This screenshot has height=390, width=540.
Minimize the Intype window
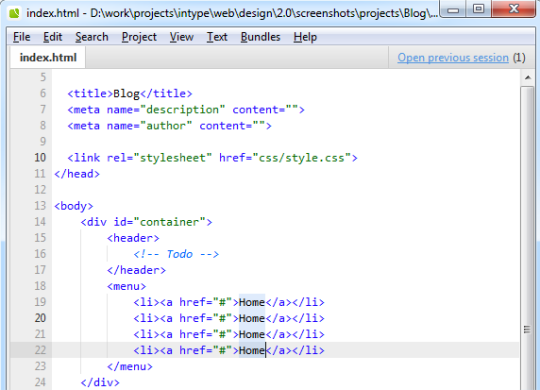click(x=453, y=9)
